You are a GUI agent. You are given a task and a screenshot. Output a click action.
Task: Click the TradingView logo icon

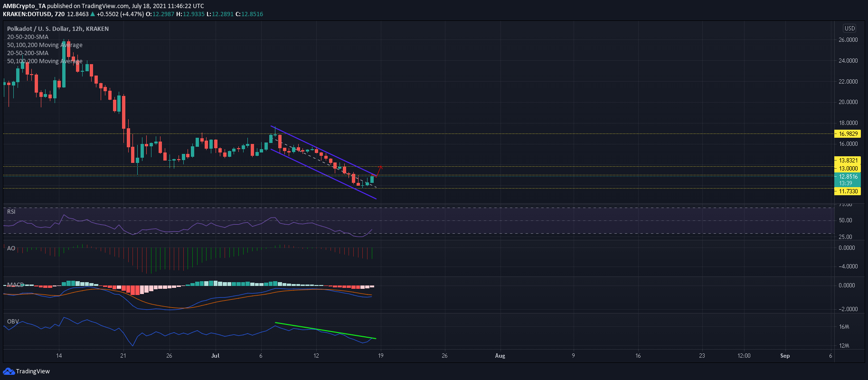point(9,371)
